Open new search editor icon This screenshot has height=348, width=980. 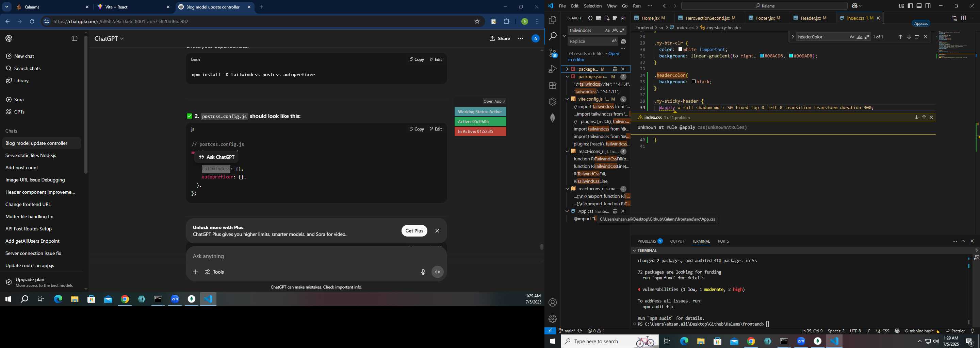click(x=607, y=18)
